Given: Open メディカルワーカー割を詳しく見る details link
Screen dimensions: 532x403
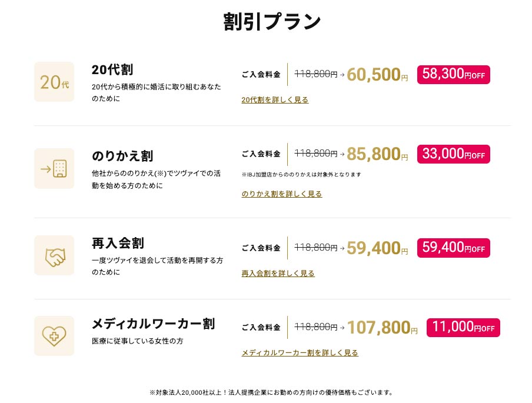Looking at the screenshot, I should 300,353.
